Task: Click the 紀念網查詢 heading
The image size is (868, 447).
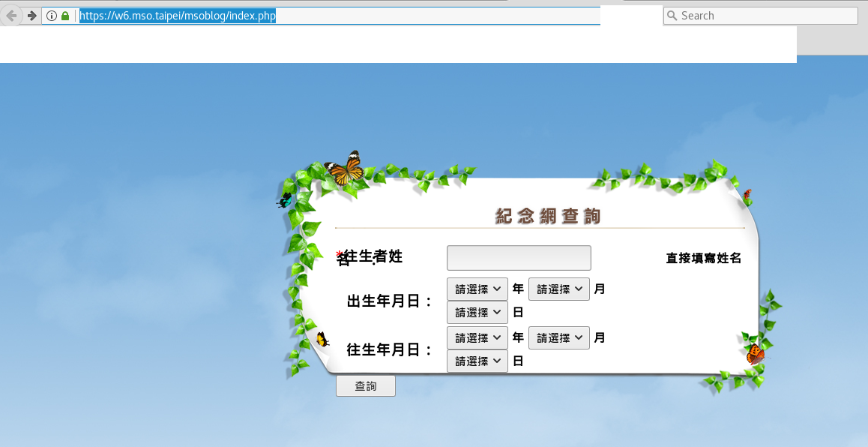Action: coord(548,216)
